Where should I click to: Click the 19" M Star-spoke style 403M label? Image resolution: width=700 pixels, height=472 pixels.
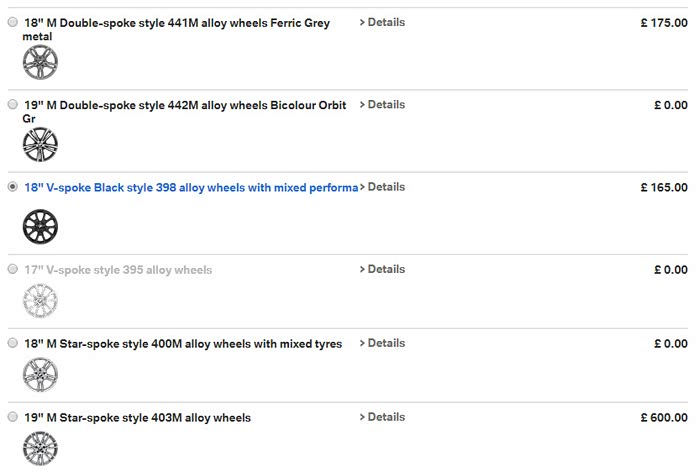137,418
